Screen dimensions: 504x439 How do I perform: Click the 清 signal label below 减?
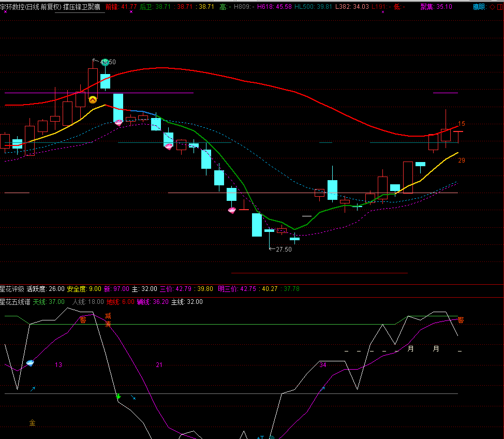coord(108,324)
